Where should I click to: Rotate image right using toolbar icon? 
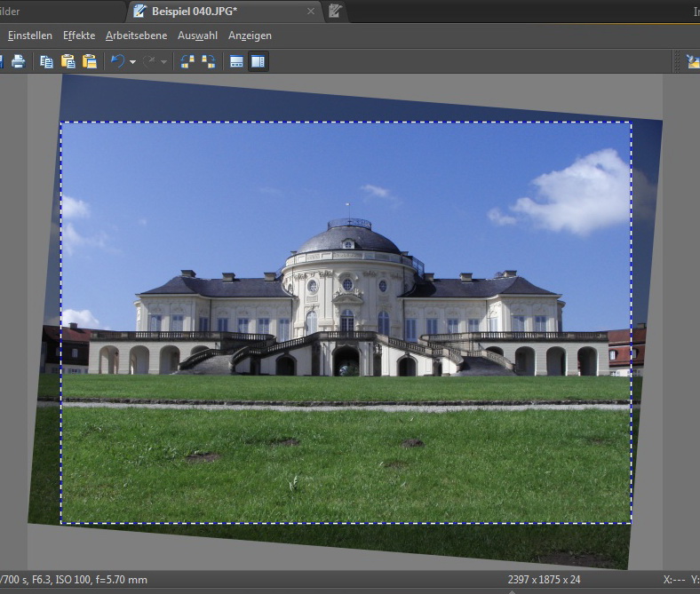click(x=209, y=62)
